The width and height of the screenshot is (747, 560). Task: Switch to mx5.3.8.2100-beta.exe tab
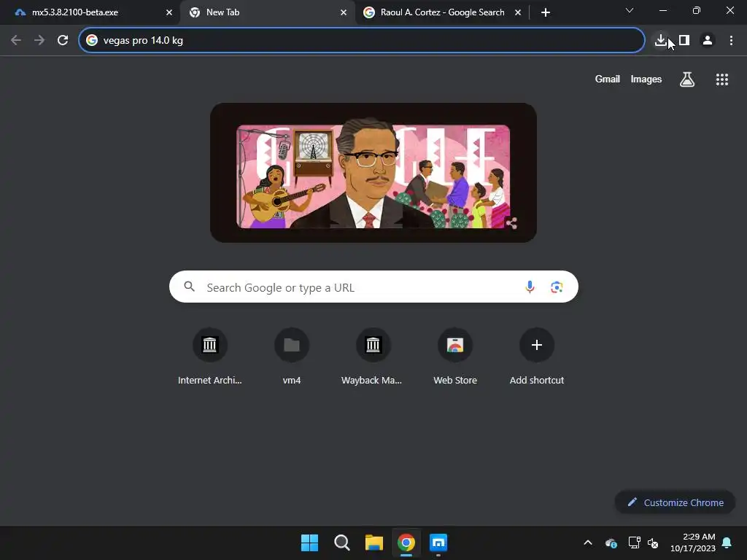90,12
